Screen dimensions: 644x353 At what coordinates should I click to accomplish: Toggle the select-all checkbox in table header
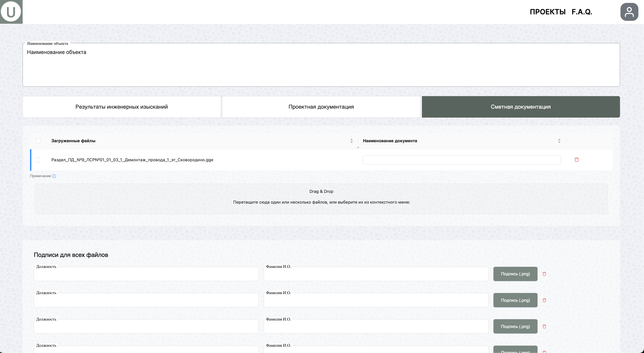point(38,141)
